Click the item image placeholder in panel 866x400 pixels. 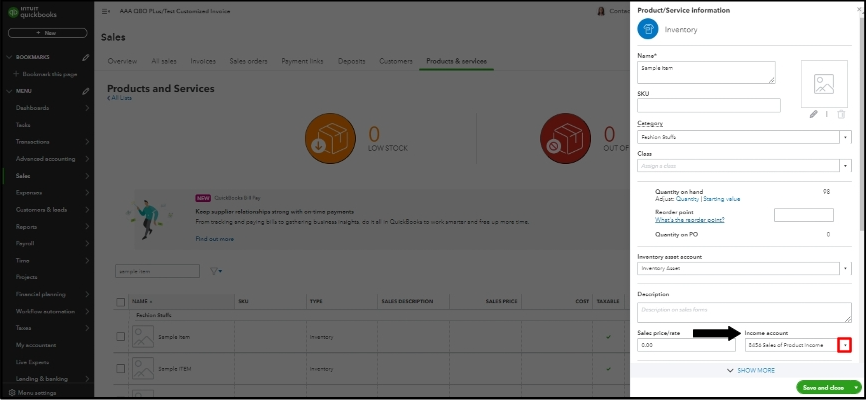(824, 84)
